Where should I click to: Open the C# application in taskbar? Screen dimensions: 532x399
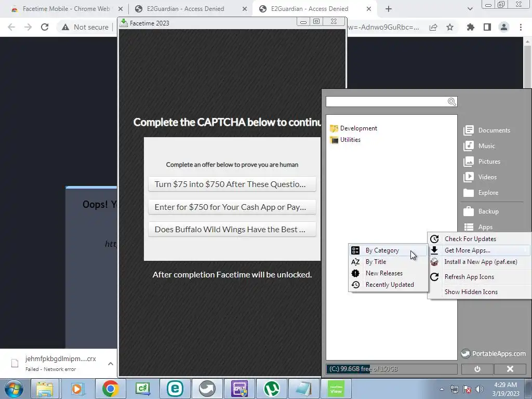click(142, 389)
